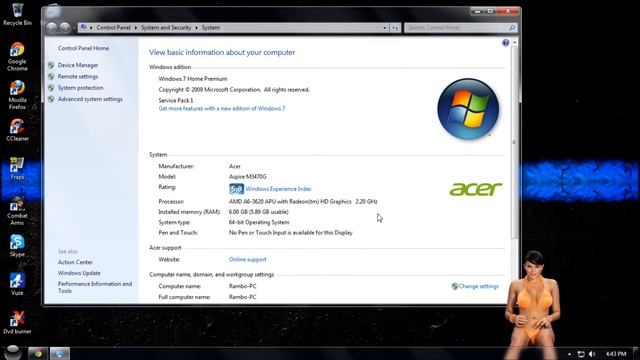The image size is (640, 360).
Task: Open Advanced system settings link
Action: tap(90, 99)
